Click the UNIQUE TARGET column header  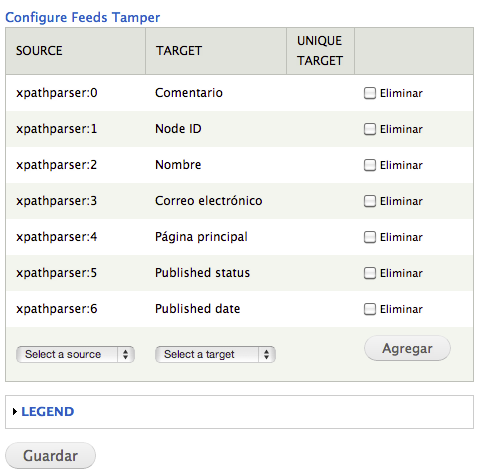[x=320, y=51]
